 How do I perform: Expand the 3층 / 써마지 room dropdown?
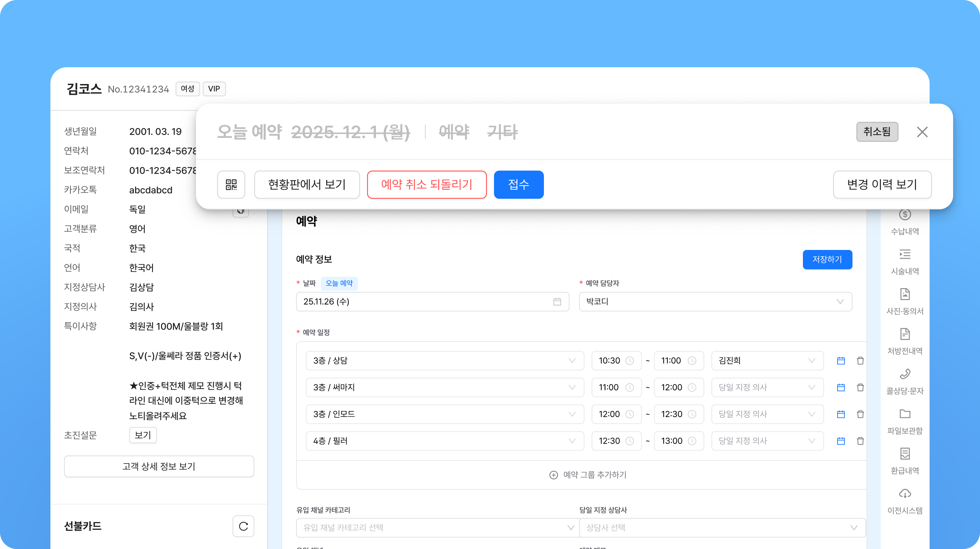coord(444,387)
